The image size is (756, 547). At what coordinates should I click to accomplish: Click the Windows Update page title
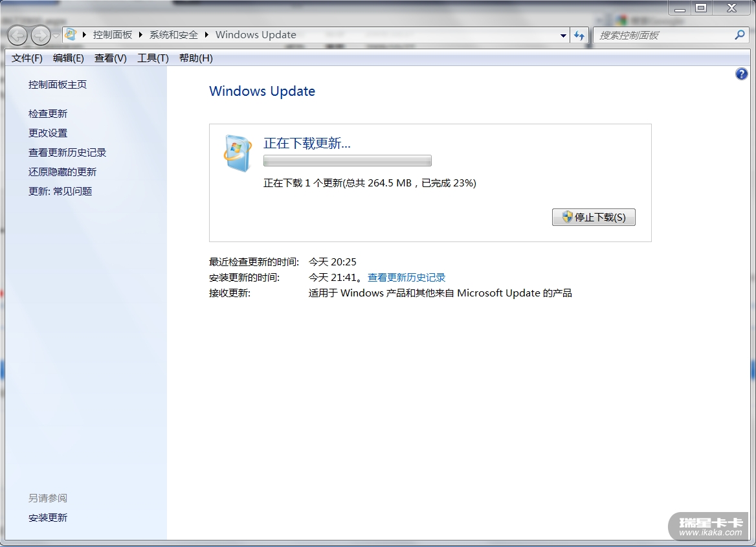tap(261, 91)
